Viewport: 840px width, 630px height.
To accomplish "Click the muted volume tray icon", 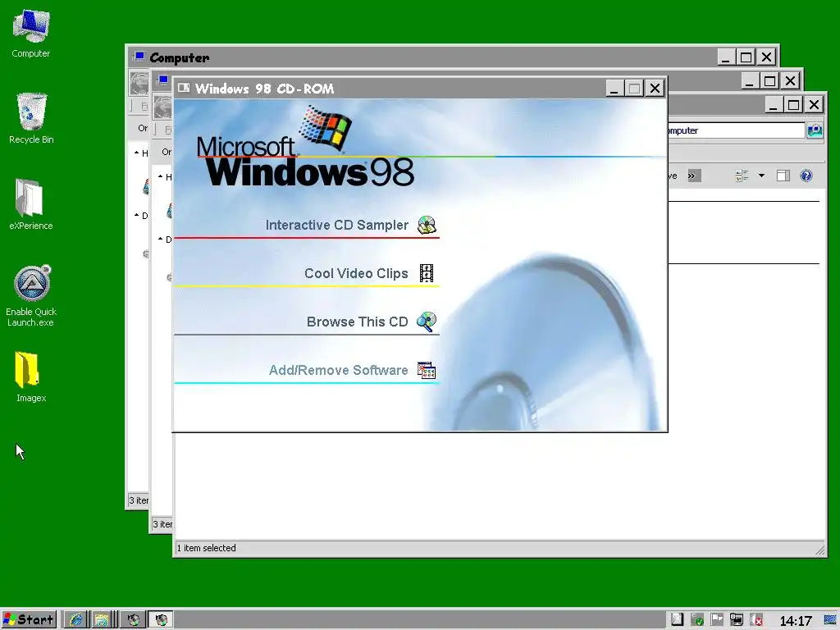I will [756, 620].
